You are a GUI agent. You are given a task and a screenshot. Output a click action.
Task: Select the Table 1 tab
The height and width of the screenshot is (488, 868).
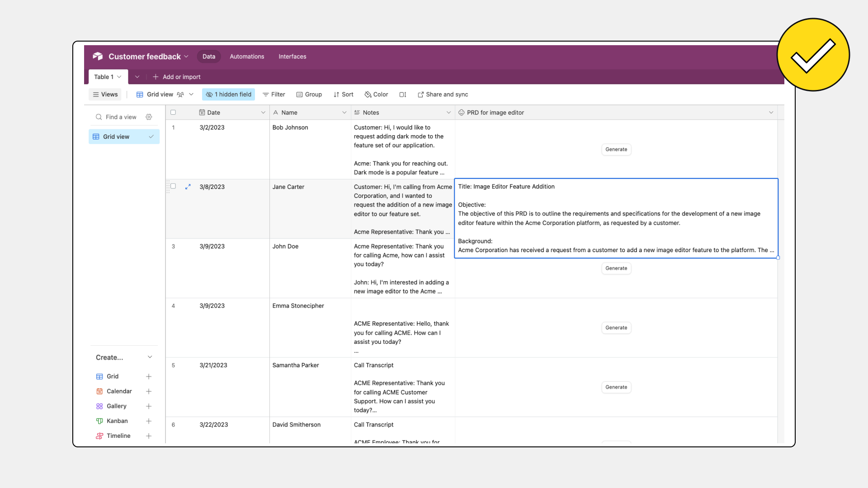click(108, 77)
